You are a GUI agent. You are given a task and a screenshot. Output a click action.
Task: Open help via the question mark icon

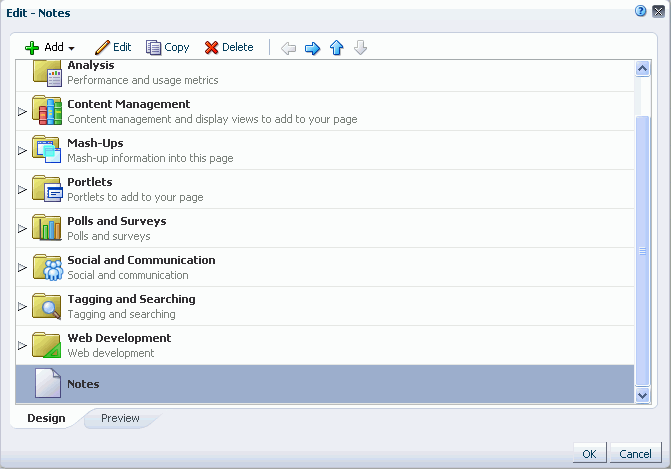click(x=640, y=11)
